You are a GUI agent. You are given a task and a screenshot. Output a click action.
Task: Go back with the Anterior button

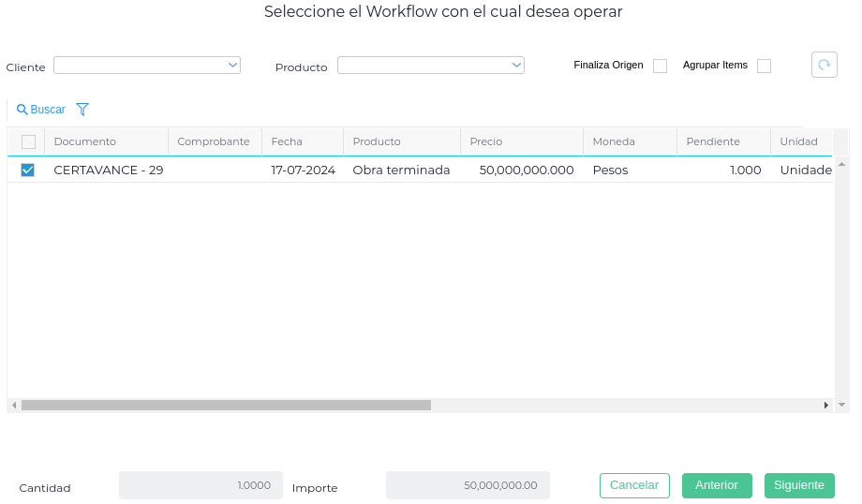point(717,485)
